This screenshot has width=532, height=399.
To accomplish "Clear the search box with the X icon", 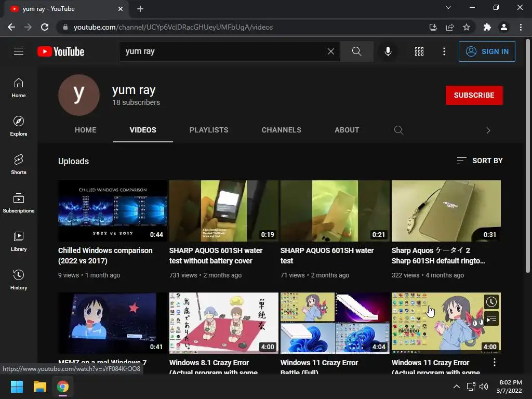I will pyautogui.click(x=331, y=51).
